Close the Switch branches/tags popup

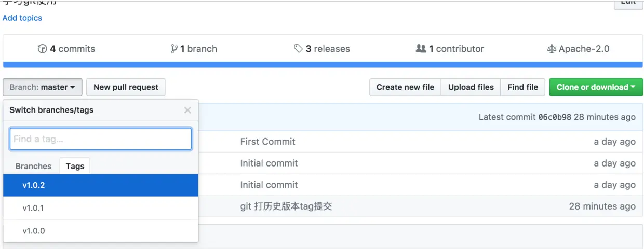click(187, 110)
